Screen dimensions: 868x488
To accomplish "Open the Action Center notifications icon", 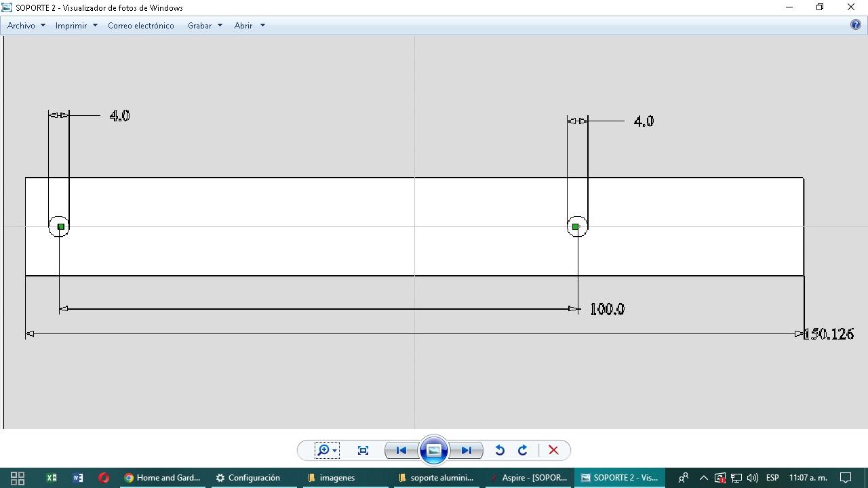I will [x=846, y=478].
